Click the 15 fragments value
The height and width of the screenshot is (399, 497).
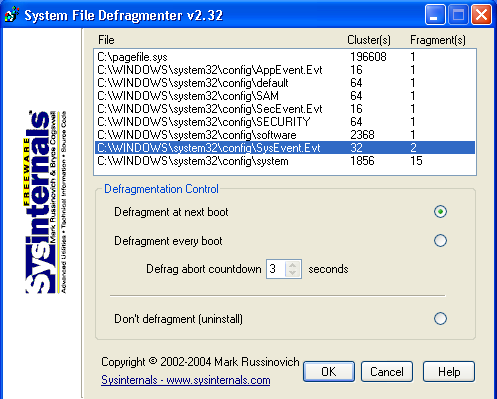coord(416,161)
